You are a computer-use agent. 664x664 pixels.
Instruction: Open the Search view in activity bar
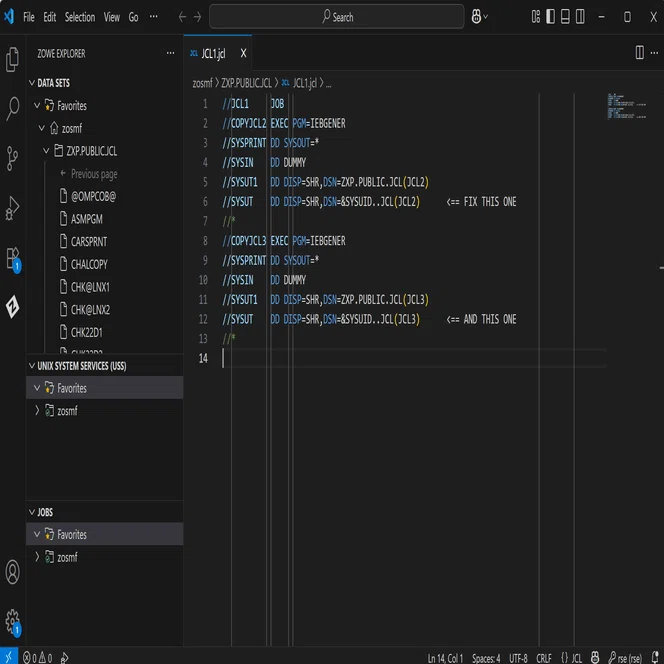pyautogui.click(x=12, y=109)
